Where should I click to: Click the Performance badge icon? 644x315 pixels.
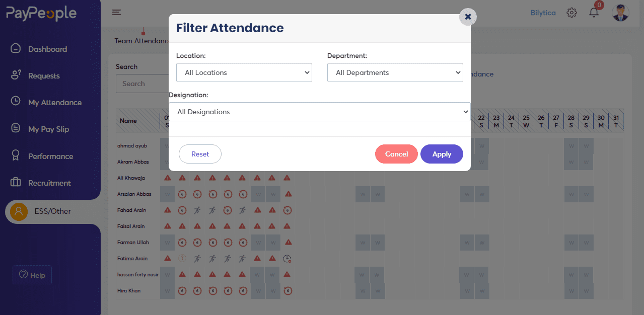point(16,155)
